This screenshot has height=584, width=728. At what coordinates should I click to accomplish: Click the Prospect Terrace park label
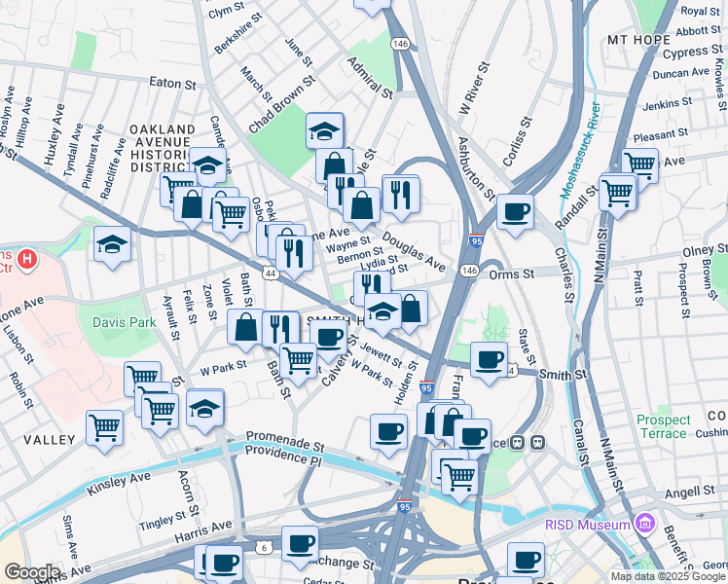662,426
